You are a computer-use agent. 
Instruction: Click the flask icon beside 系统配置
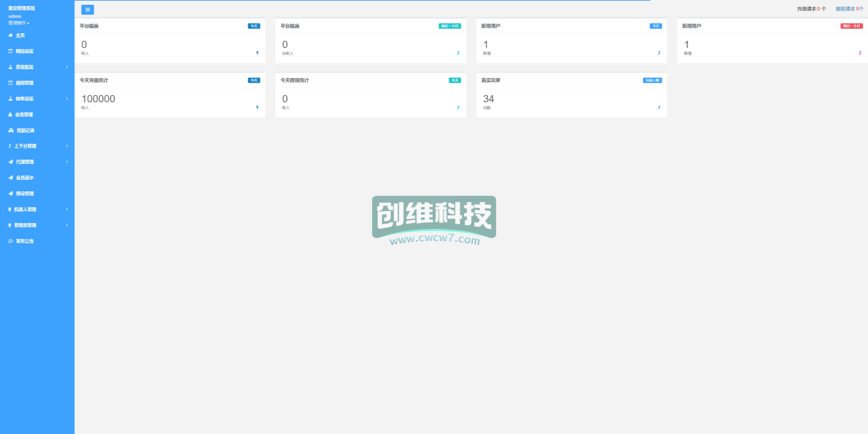(x=11, y=67)
